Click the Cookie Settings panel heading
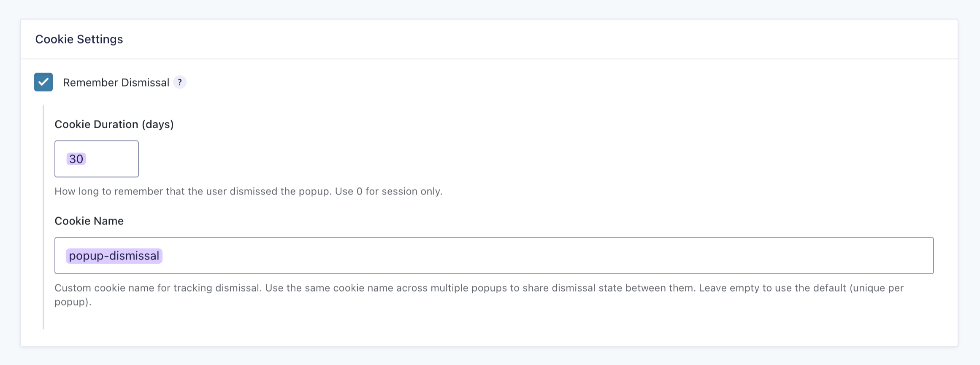 [79, 39]
